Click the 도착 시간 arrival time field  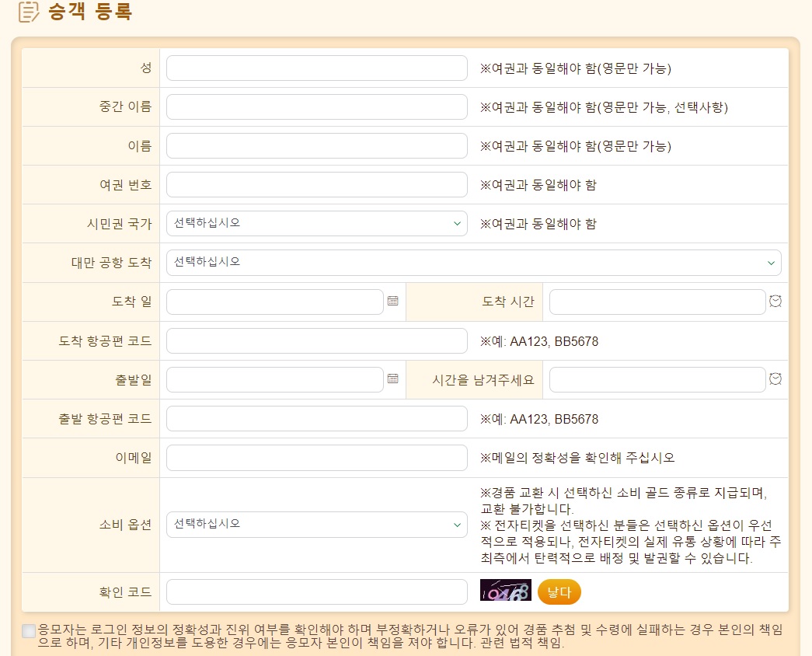657,301
